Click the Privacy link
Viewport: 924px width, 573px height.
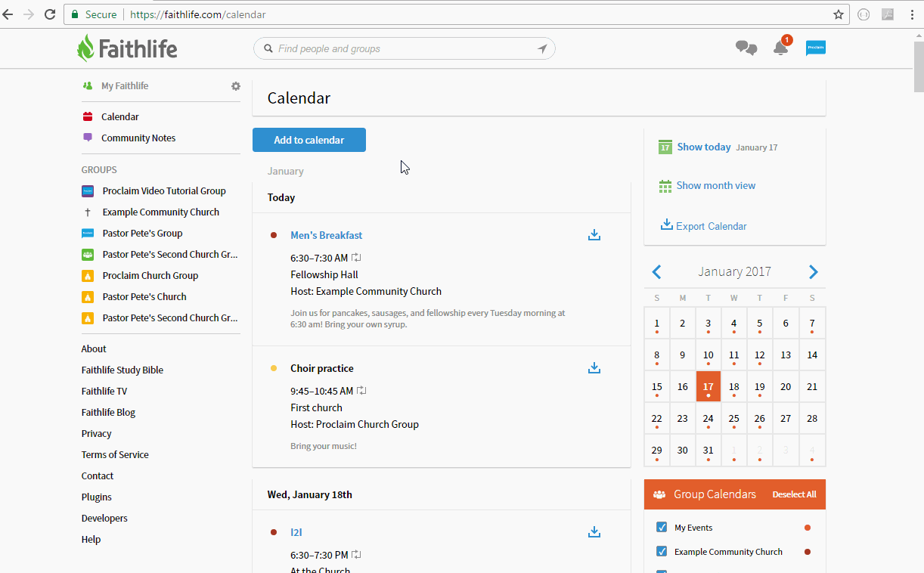(97, 434)
